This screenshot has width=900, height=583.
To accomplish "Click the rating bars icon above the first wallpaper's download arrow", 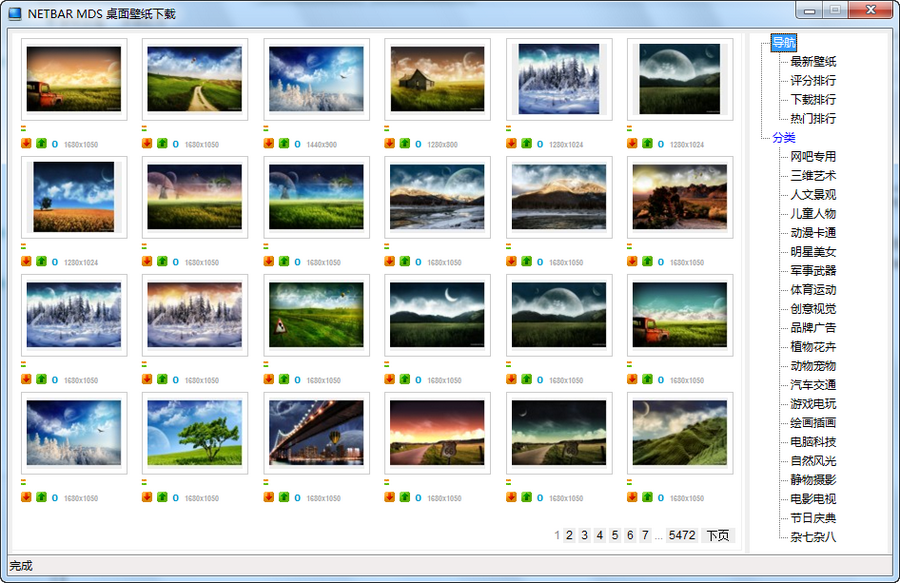I will (x=25, y=130).
